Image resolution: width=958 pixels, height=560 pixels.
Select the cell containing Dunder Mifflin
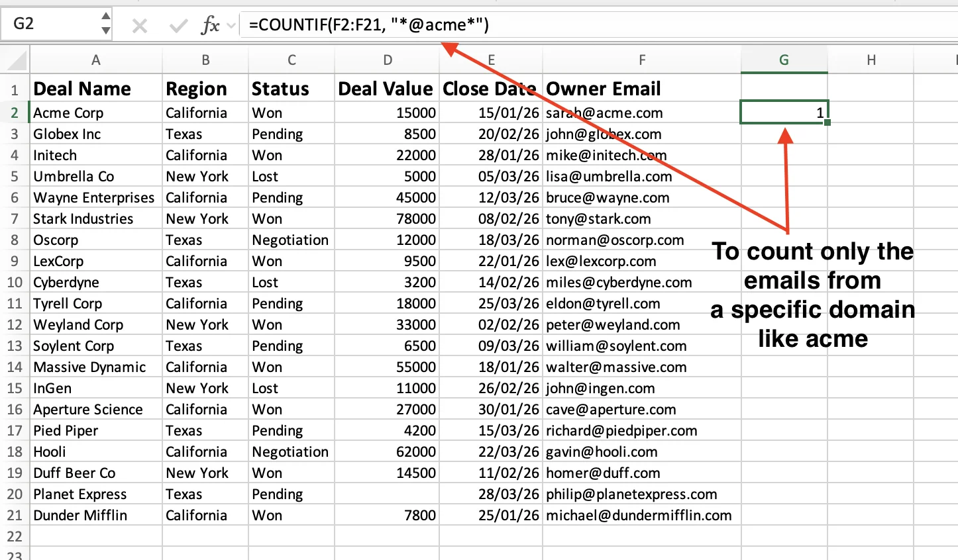click(96, 516)
